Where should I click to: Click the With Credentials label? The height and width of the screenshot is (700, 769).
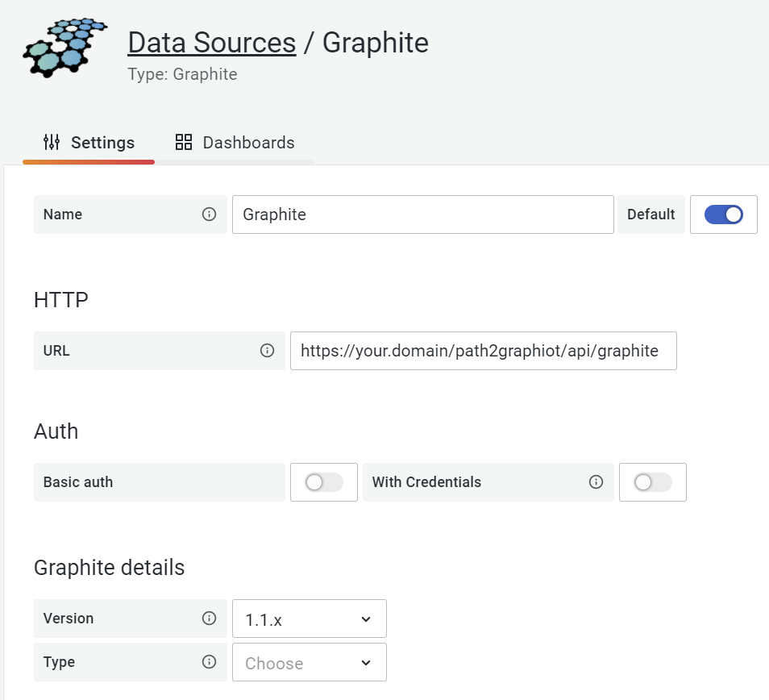point(426,482)
